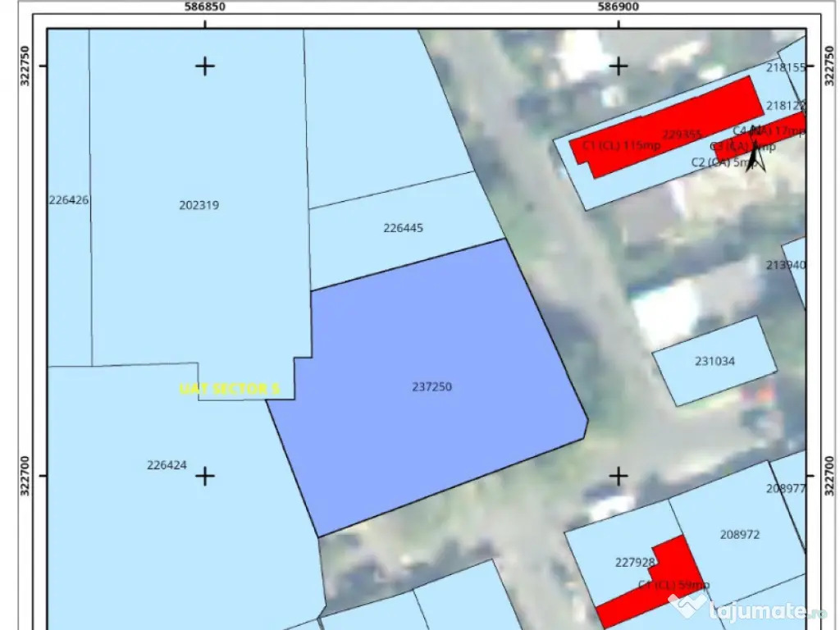This screenshot has width=840, height=630.
Task: Select parcel label 213940 at right edge
Action: coord(785,265)
